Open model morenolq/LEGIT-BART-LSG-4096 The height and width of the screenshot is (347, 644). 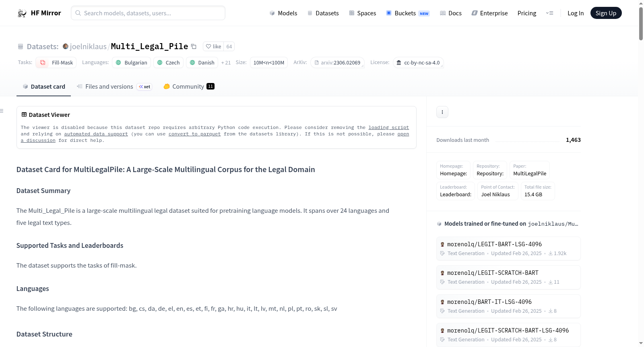(508, 248)
